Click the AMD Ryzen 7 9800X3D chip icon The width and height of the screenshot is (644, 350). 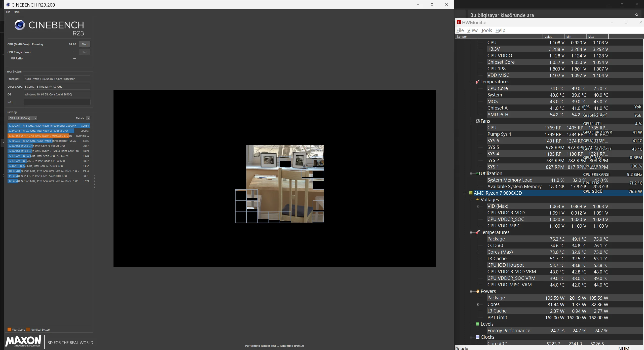click(x=471, y=193)
